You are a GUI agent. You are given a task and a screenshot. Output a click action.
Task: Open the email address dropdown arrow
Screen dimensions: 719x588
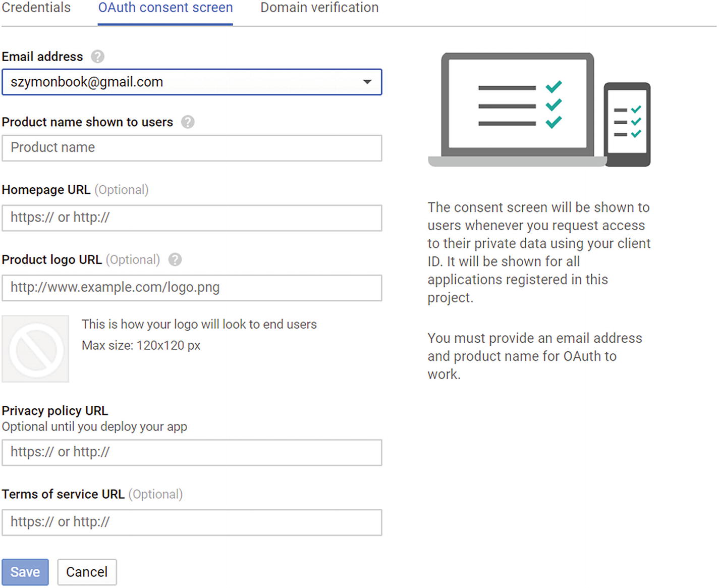point(367,82)
